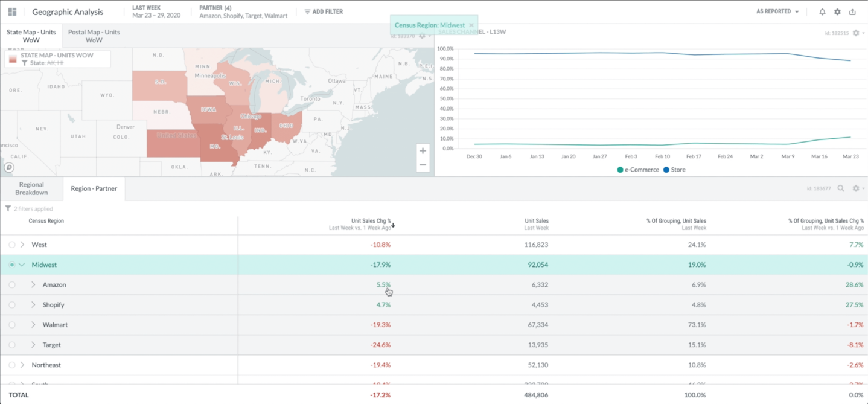Expand the Amazon partner row
This screenshot has width=868, height=404.
tap(33, 284)
